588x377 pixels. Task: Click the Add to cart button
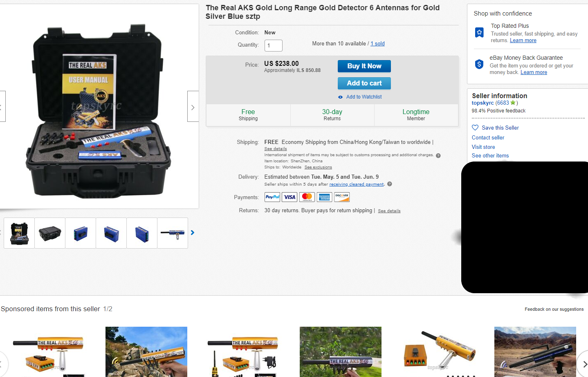pos(364,83)
